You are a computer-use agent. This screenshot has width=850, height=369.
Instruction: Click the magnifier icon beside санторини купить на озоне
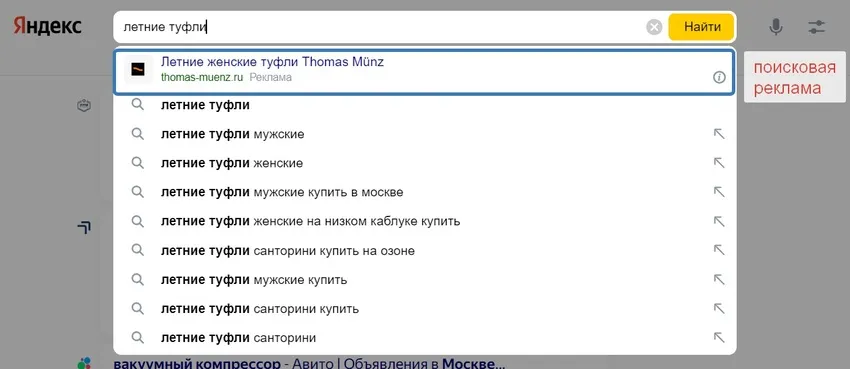[x=138, y=250]
